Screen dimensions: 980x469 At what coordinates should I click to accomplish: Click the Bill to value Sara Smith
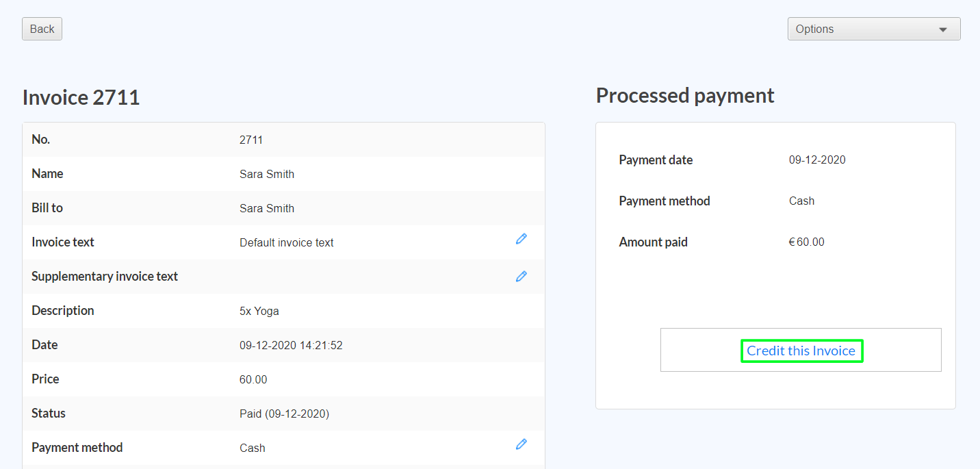pos(267,208)
